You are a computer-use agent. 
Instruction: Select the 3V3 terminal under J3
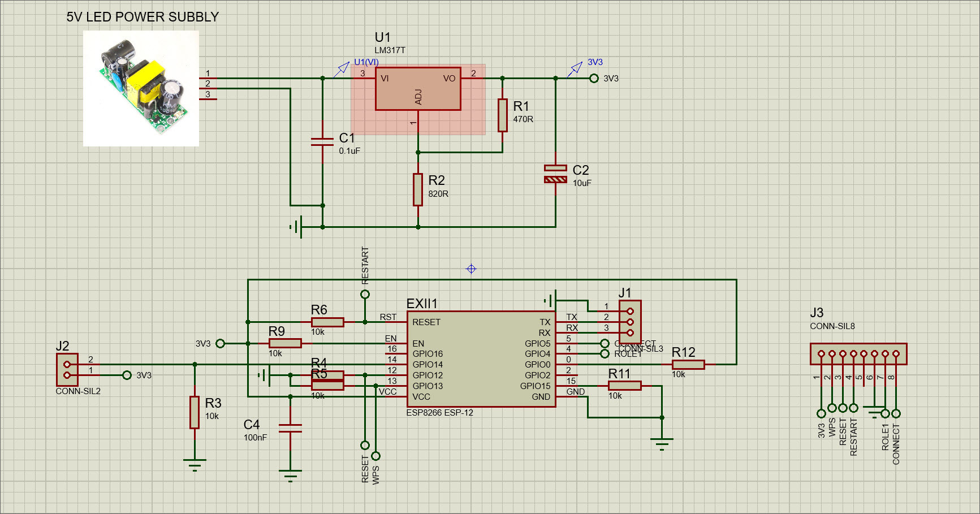821,413
